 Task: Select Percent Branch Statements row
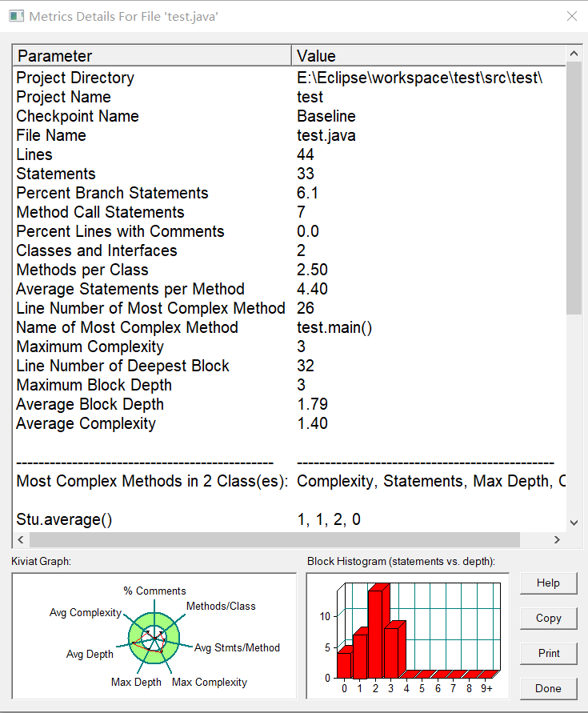pos(290,193)
